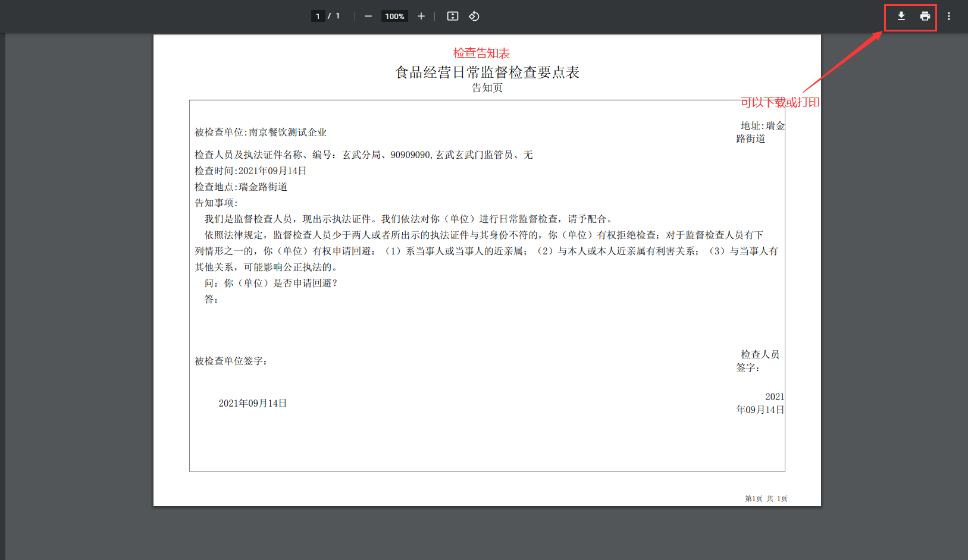Click the 答: answer line

coord(211,299)
